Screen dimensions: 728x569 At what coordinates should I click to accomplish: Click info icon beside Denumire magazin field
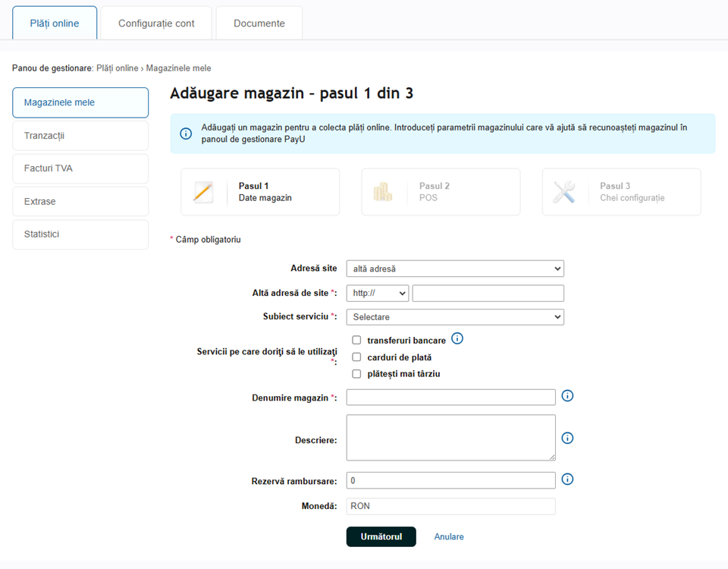point(567,396)
